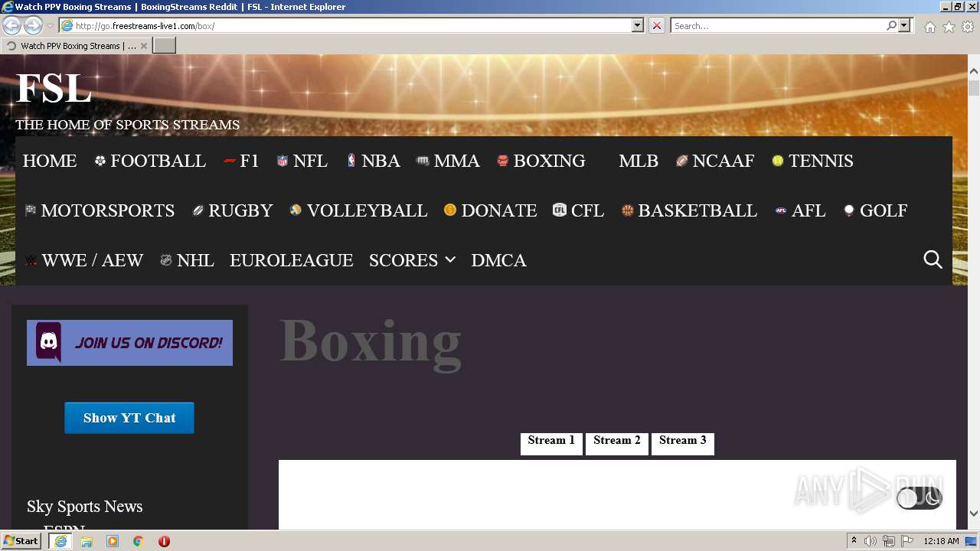980x551 pixels.
Task: Open the address bar dropdown arrow
Action: (x=638, y=25)
